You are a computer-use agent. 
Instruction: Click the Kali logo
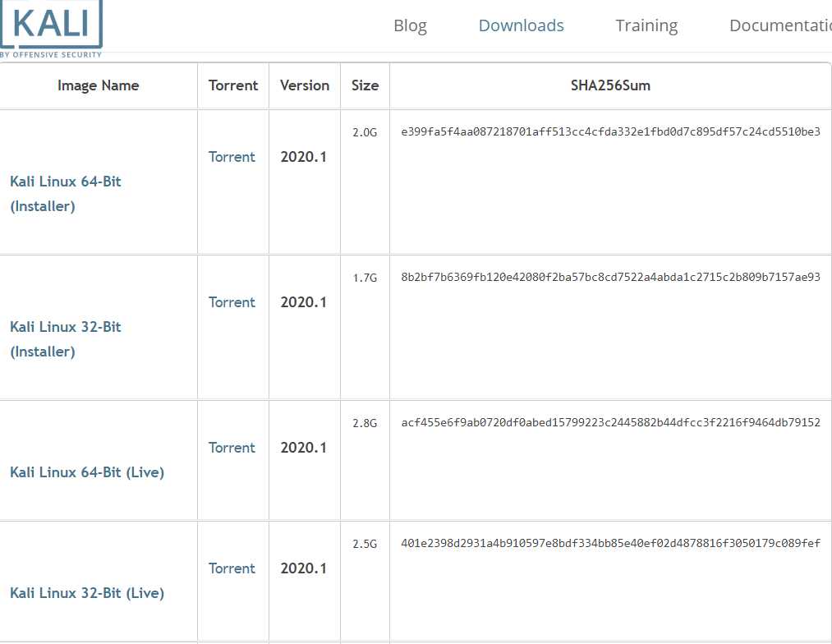51,28
